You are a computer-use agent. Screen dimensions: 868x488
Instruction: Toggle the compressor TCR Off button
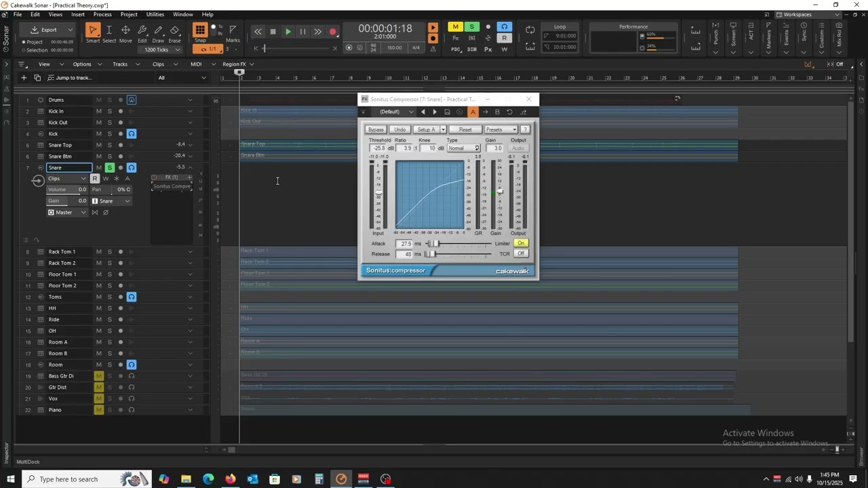click(521, 253)
